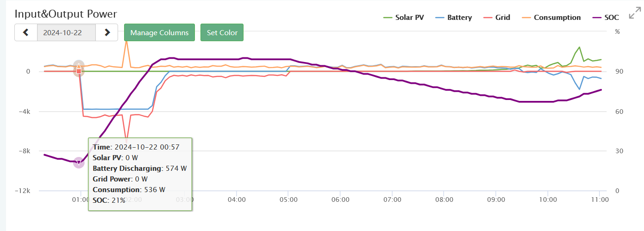Go to the next day arrow
The height and width of the screenshot is (231, 644).
(107, 32)
